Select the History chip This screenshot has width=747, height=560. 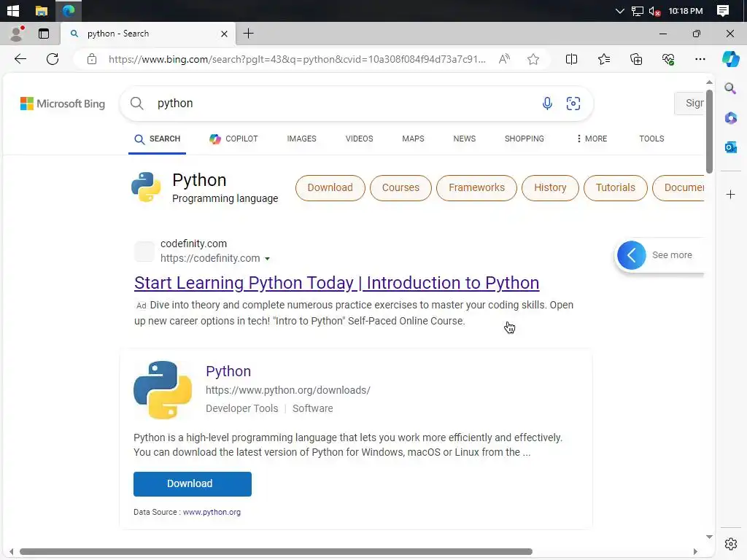pos(550,187)
